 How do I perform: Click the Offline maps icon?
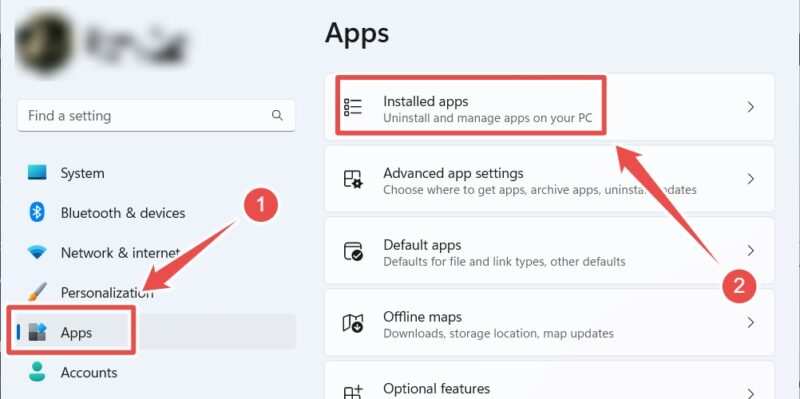[353, 323]
